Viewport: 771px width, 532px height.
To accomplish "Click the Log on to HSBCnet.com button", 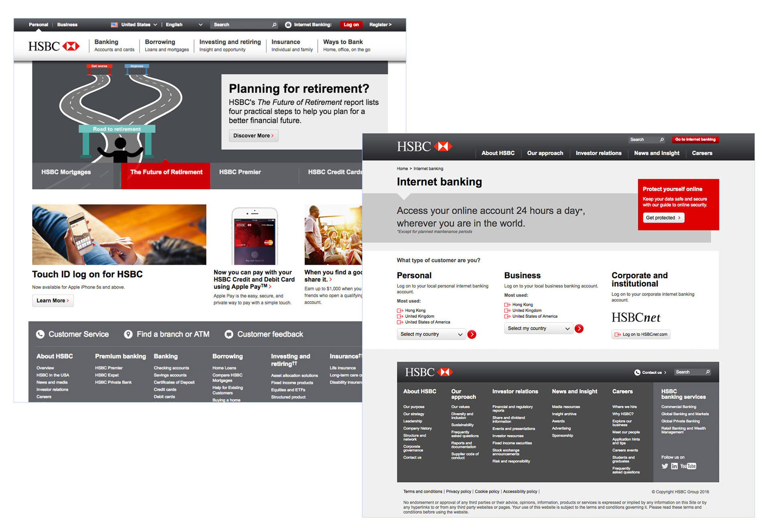I will pos(641,334).
